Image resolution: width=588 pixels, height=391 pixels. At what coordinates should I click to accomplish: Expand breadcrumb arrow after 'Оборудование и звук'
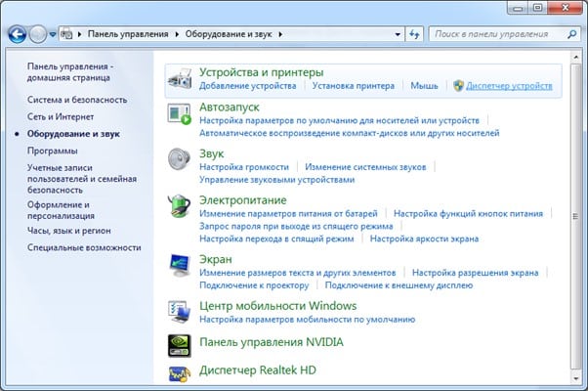coord(282,34)
